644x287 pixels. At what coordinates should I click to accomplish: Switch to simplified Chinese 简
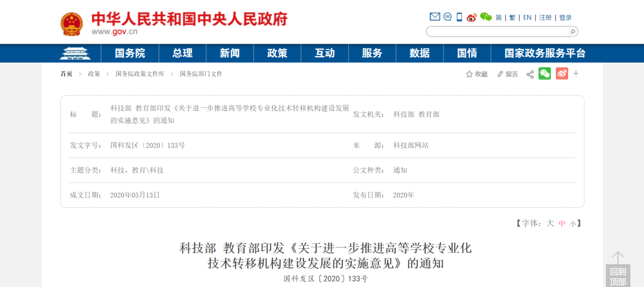pyautogui.click(x=499, y=18)
